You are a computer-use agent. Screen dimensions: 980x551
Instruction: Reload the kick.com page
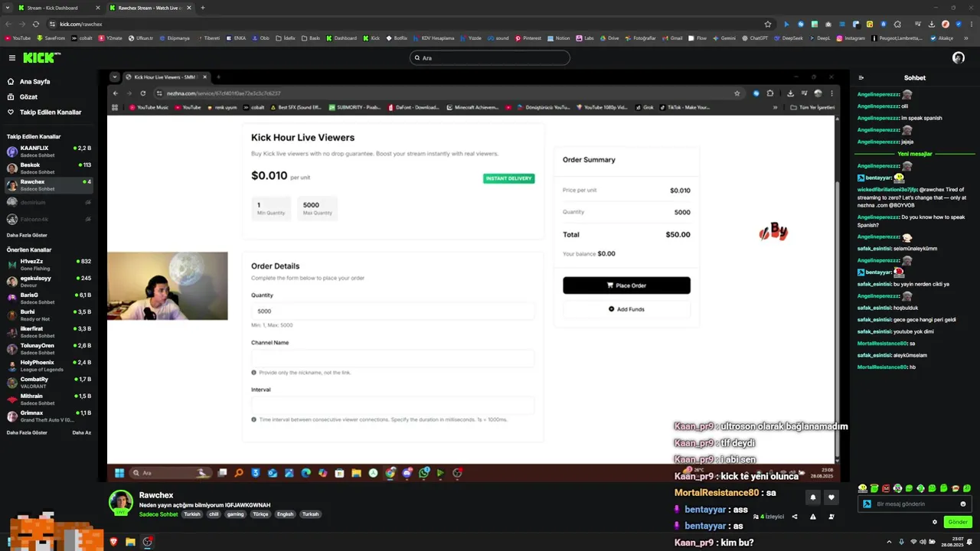[35, 24]
